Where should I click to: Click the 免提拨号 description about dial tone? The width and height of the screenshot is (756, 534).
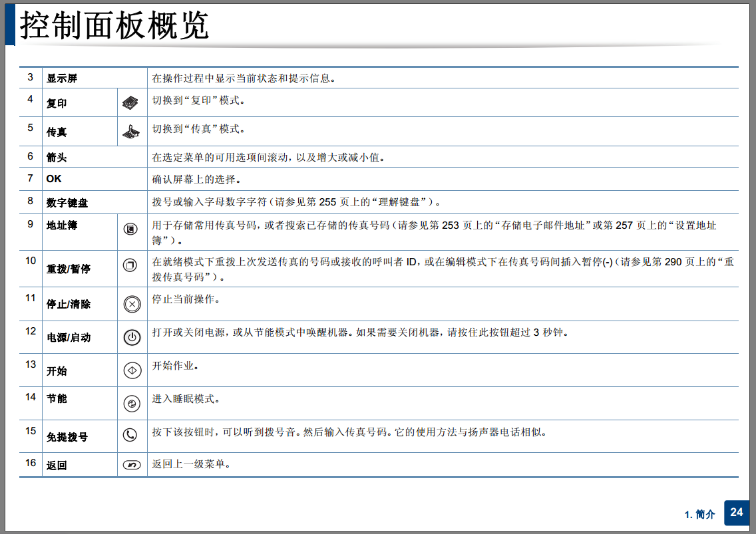click(349, 432)
